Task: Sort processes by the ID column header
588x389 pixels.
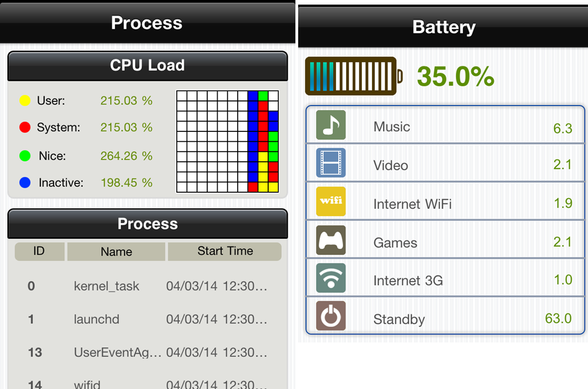Action: tap(39, 251)
